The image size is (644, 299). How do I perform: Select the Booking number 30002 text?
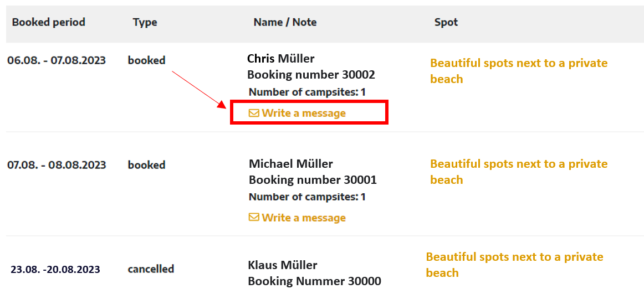click(311, 75)
